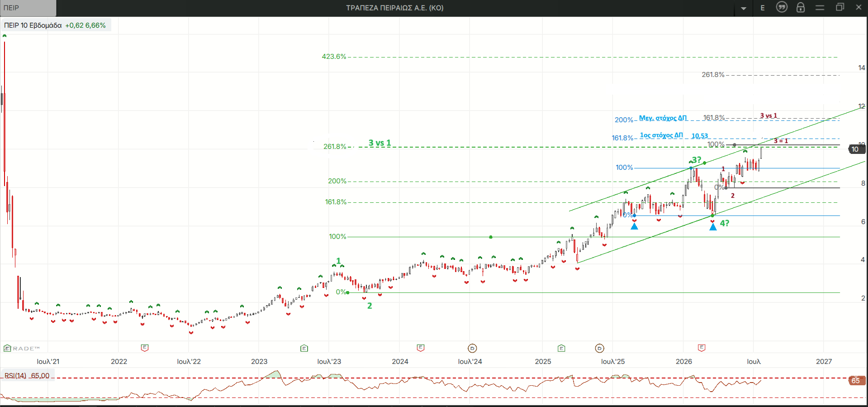Image resolution: width=868 pixels, height=407 pixels.
Task: Click the blue 200% Fibonacci label
Action: point(624,120)
